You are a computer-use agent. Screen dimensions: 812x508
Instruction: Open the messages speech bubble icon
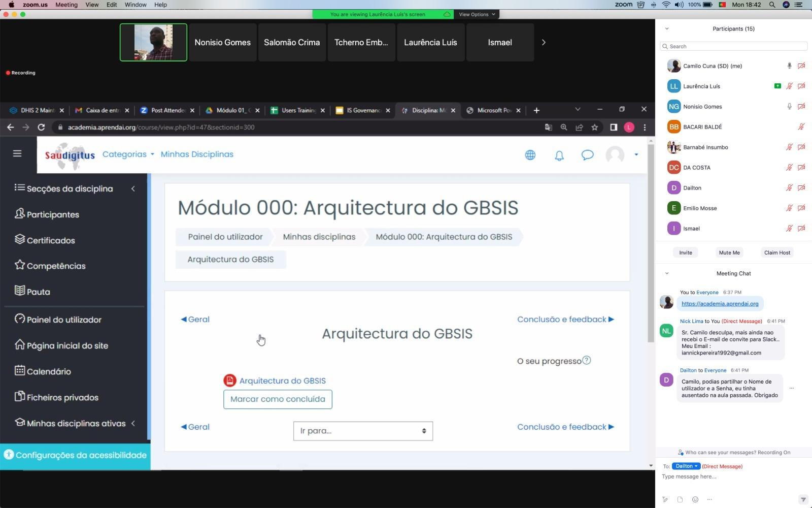[x=587, y=155]
